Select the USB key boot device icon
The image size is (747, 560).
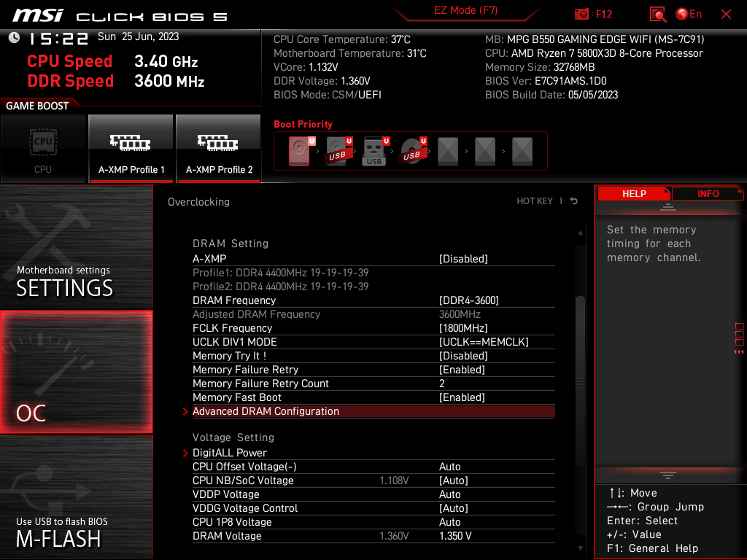376,151
